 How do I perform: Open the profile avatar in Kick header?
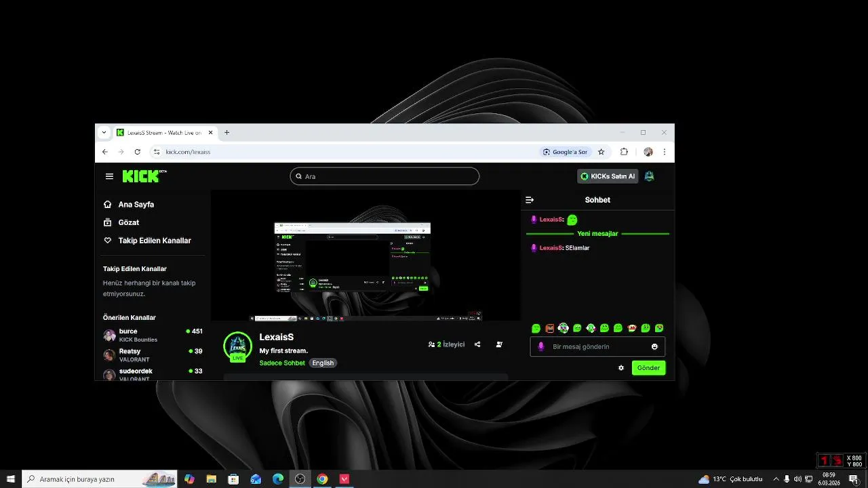(649, 176)
